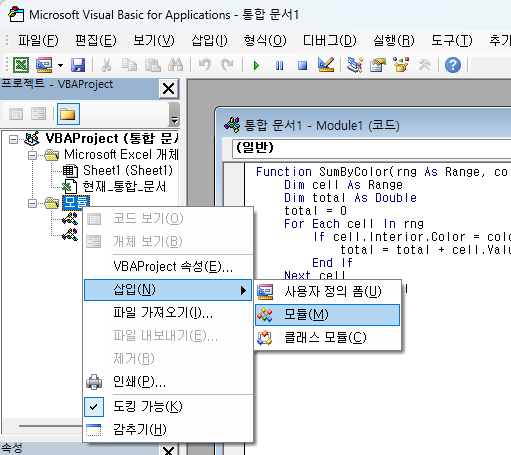511x455 pixels.
Task: Click the Copy icon in toolbar
Action: pyautogui.click(x=129, y=65)
